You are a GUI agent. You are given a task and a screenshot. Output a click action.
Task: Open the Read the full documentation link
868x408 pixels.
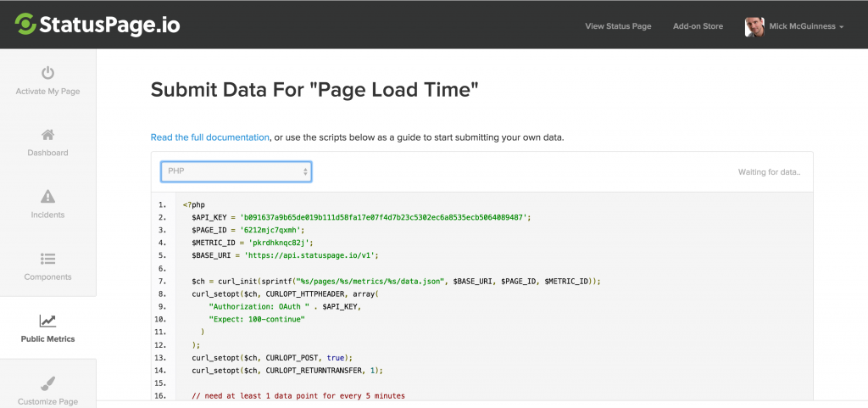pyautogui.click(x=210, y=137)
